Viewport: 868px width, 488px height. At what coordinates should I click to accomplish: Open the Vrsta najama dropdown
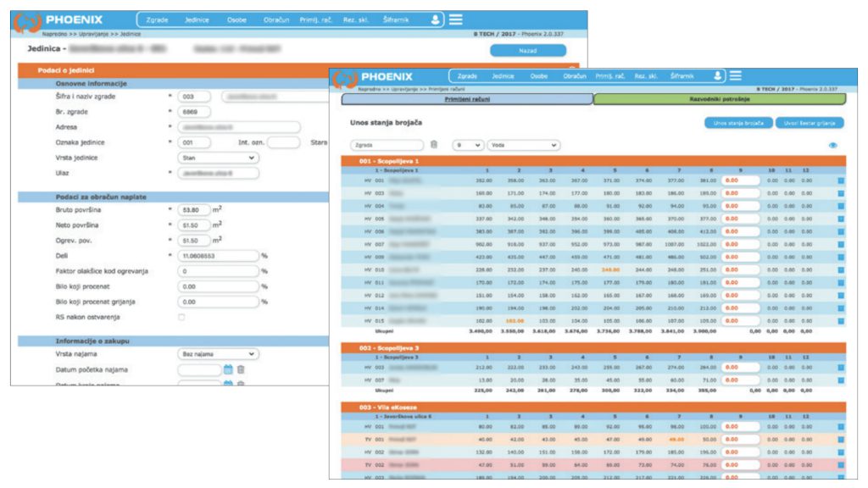tap(217, 354)
